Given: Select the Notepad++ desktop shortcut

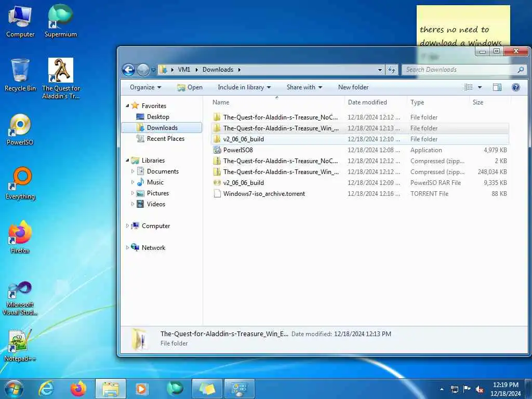Looking at the screenshot, I should (20, 345).
